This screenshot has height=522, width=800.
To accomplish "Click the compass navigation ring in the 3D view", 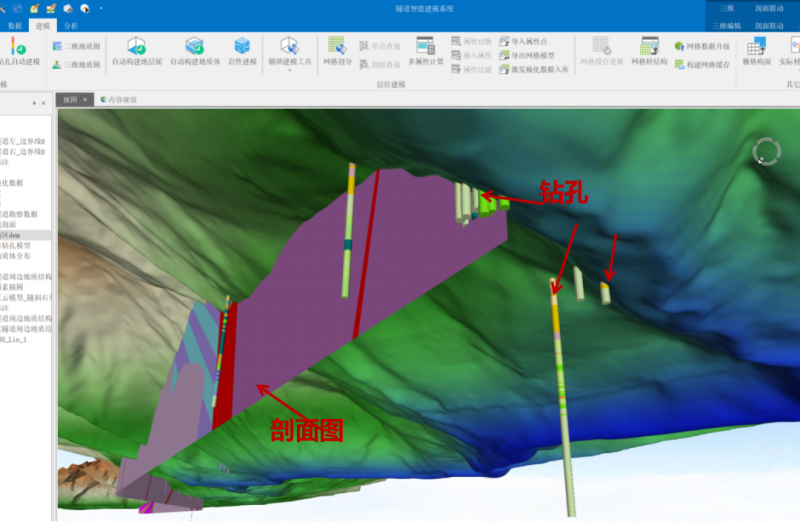I will tap(766, 151).
